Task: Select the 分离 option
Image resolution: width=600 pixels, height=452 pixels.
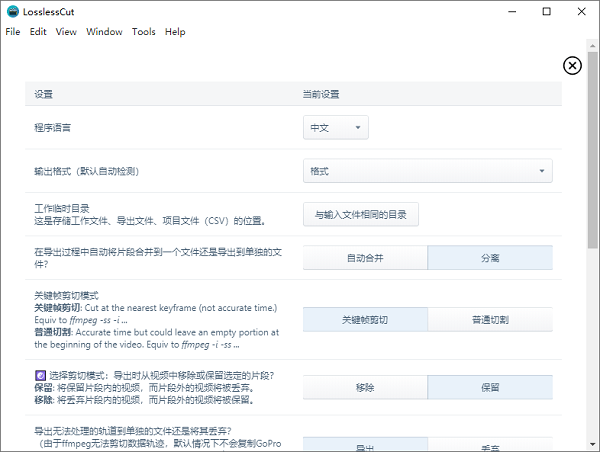Action: pos(490,258)
